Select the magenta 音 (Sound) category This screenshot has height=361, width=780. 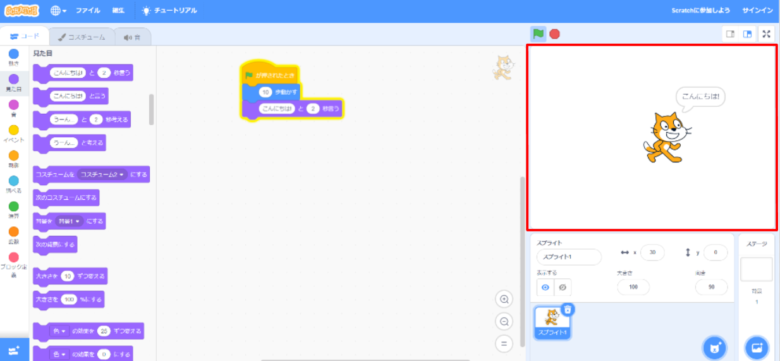14,108
